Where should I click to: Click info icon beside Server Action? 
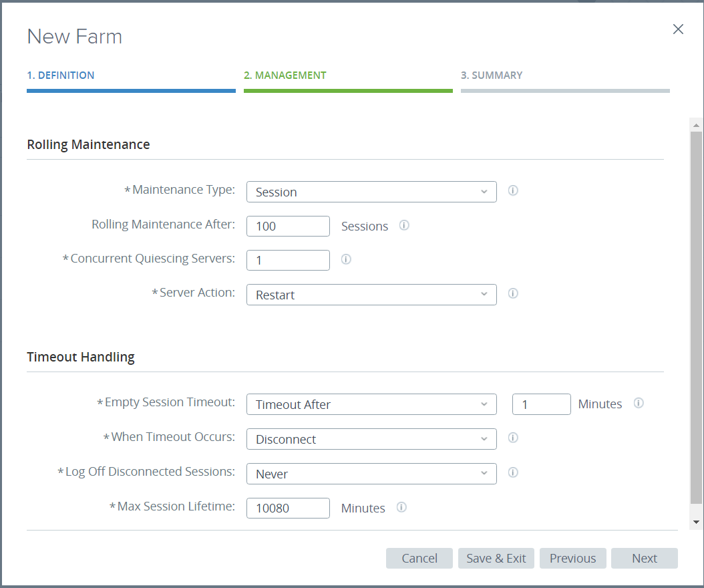click(513, 293)
